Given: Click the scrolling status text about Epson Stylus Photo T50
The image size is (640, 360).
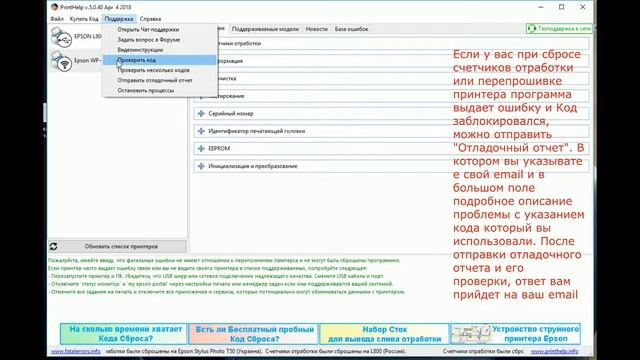Looking at the screenshot, I should (256, 351).
